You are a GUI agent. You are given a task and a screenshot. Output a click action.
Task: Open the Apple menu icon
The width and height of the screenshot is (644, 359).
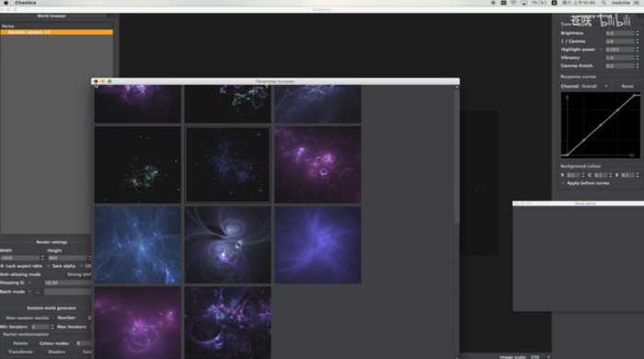6,3
